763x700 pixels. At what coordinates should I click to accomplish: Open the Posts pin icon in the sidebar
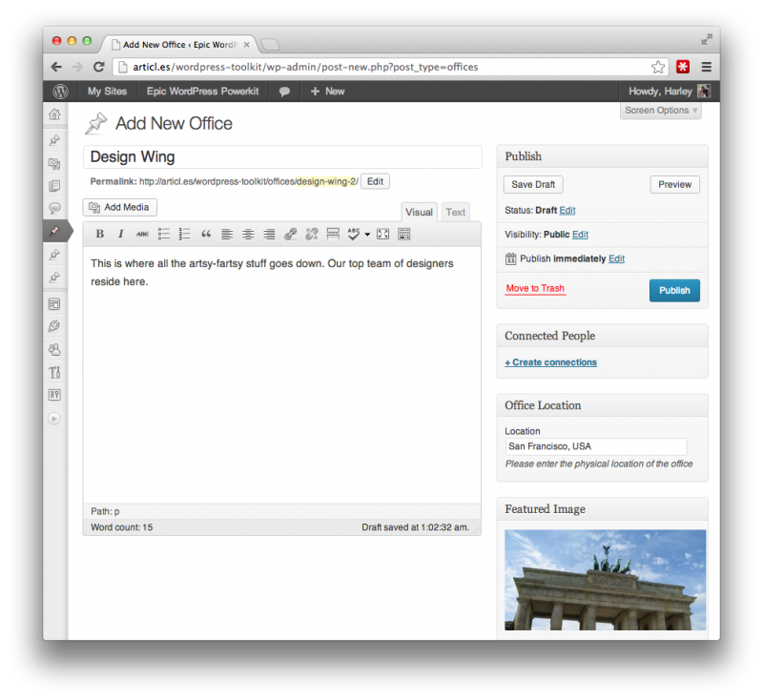[x=54, y=140]
